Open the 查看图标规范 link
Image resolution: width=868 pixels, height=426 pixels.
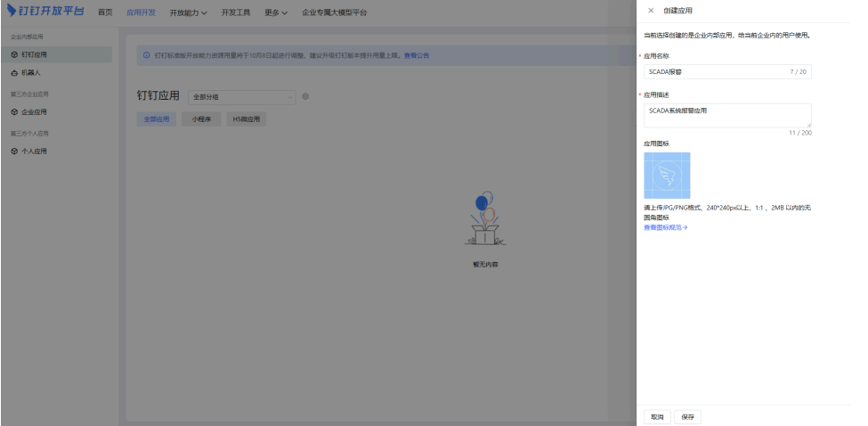[x=665, y=227]
